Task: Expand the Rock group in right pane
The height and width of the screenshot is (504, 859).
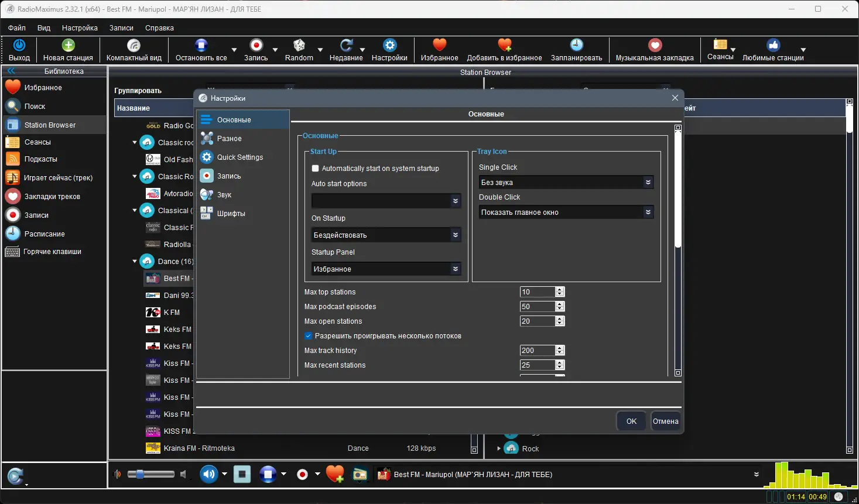Action: tap(499, 449)
